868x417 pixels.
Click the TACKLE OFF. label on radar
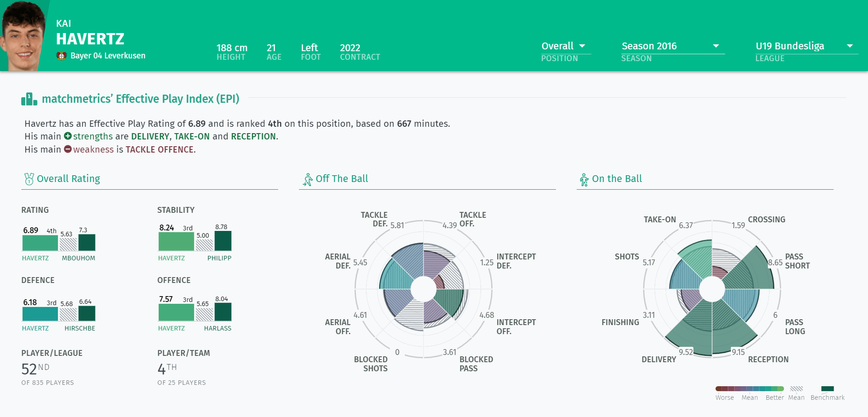[x=473, y=219]
